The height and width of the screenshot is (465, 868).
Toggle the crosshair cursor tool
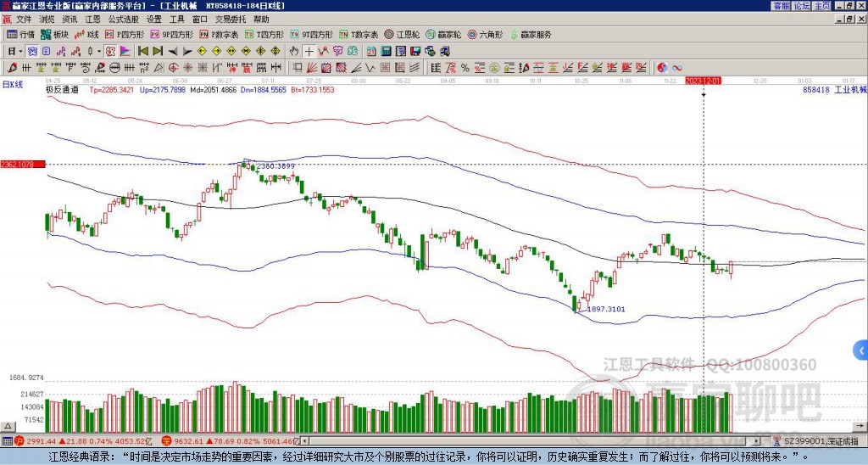click(309, 51)
